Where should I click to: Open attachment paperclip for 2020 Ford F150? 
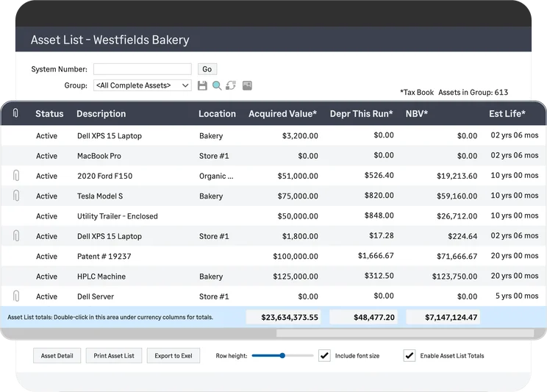tap(16, 176)
